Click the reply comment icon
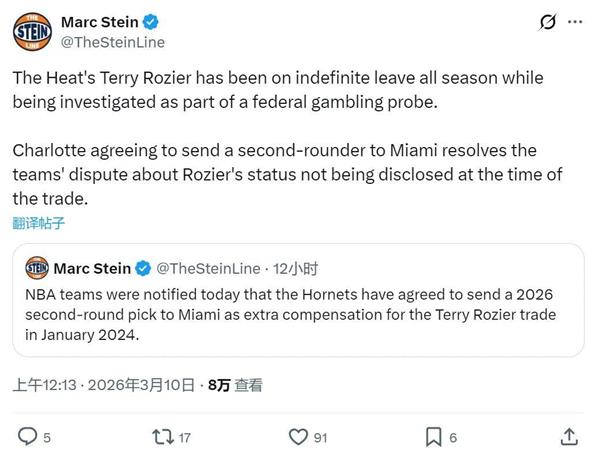The height and width of the screenshot is (452, 600). click(x=29, y=436)
